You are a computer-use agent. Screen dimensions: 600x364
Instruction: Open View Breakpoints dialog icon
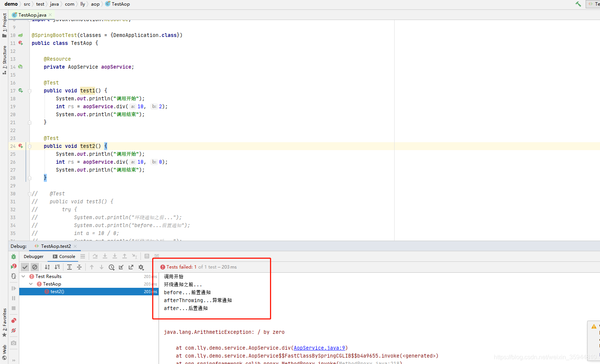14,320
